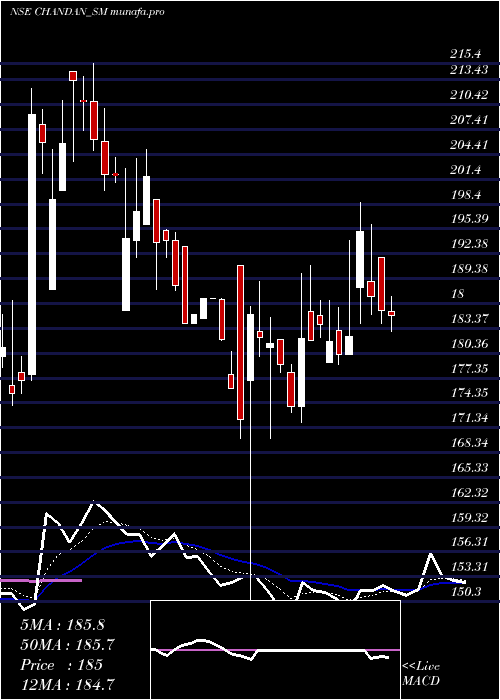
Task: Click the 192.38 price label
Action: [x=469, y=244]
